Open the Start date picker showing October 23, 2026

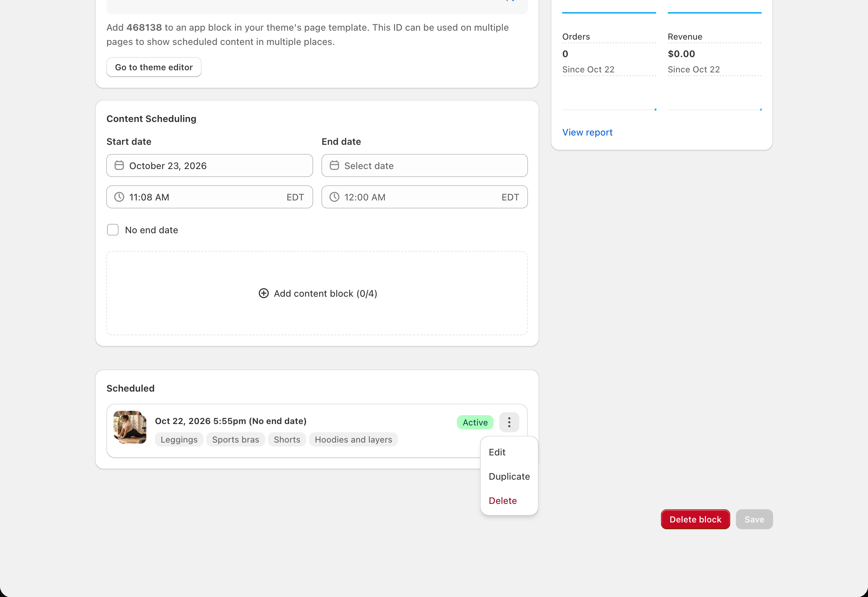coord(210,165)
